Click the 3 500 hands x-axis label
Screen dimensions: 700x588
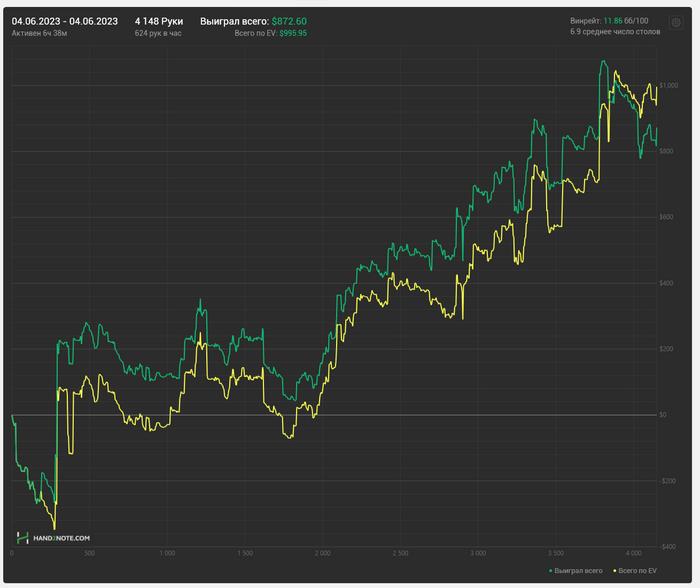coord(555,553)
